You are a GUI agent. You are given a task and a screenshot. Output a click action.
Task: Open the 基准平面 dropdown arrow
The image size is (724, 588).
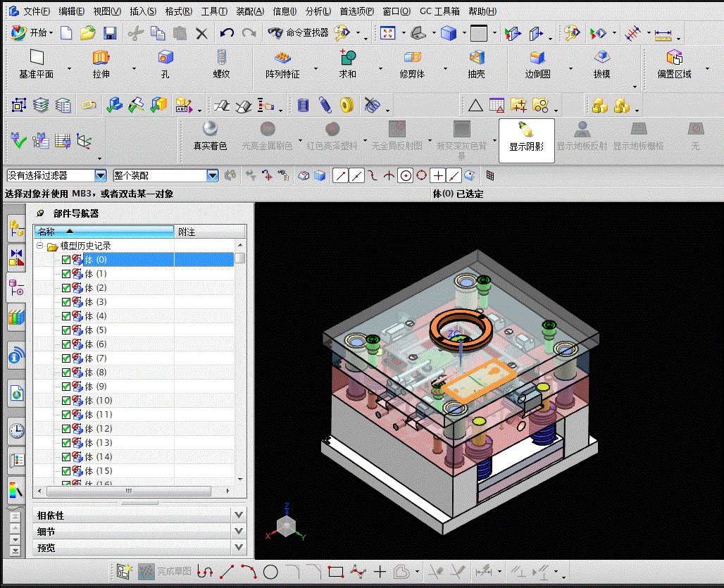point(70,69)
